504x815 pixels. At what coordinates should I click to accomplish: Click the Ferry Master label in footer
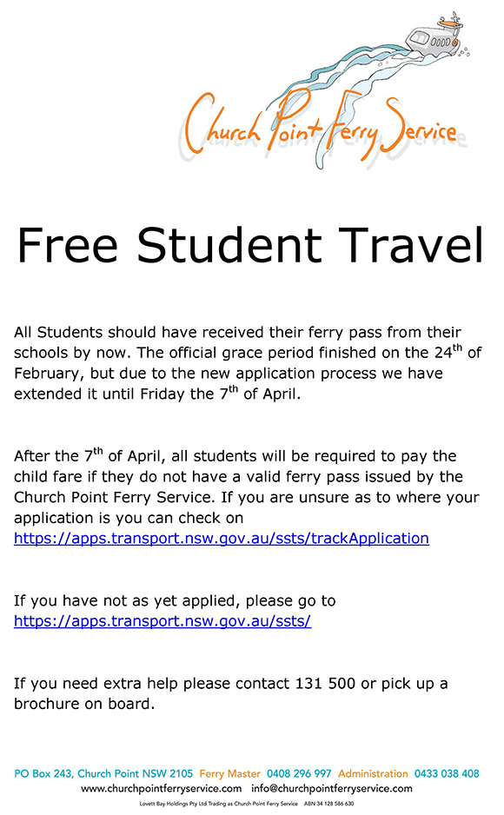coord(229,773)
